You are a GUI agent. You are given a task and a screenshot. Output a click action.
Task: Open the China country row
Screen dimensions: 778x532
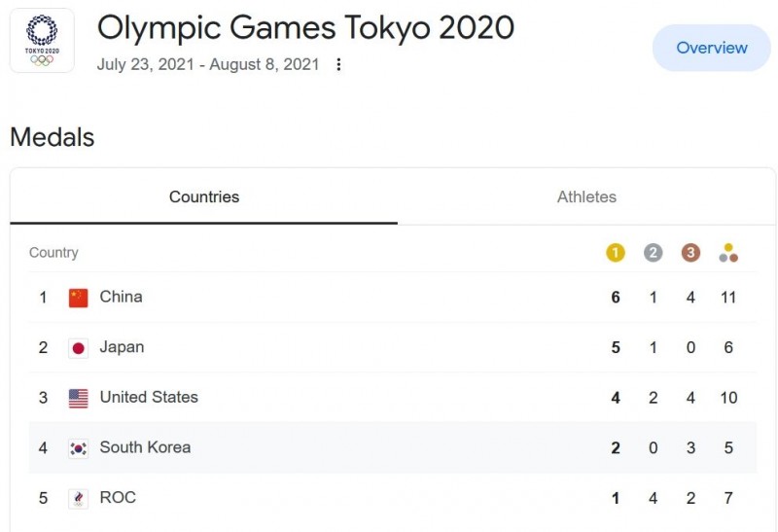pos(393,298)
